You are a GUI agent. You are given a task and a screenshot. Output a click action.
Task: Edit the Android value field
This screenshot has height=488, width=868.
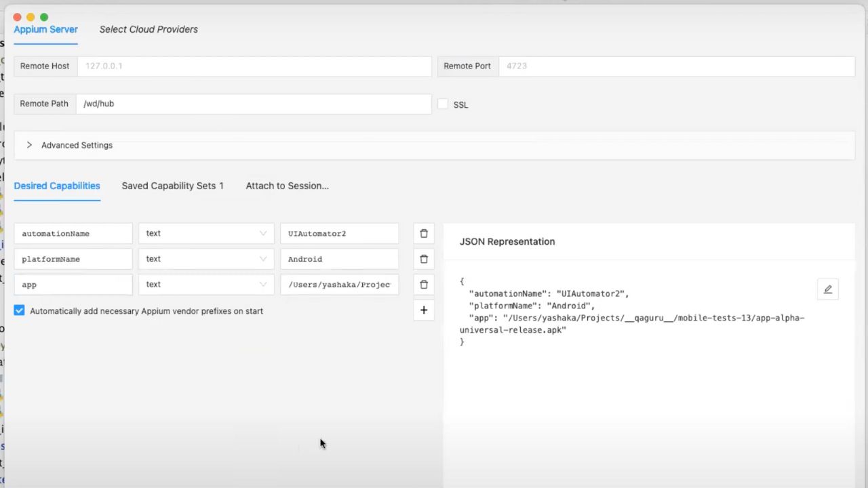(x=339, y=259)
